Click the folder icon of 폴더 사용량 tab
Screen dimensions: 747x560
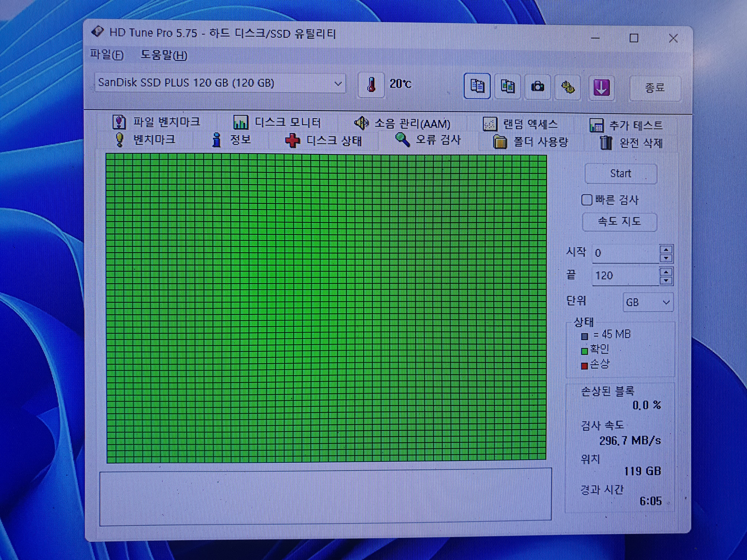(x=500, y=142)
